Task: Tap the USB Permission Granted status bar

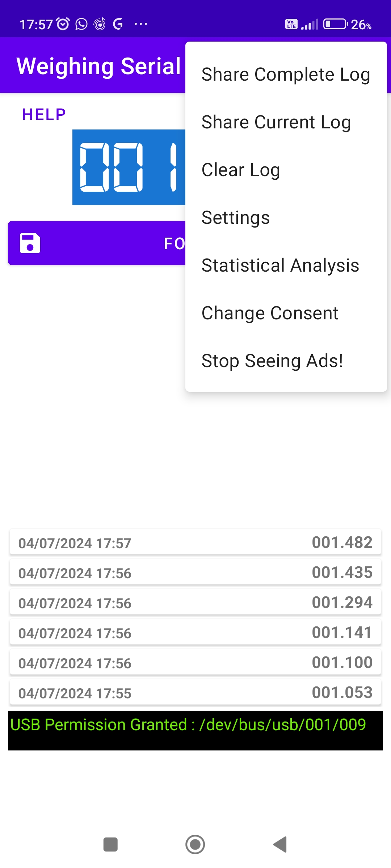Action: [x=195, y=730]
